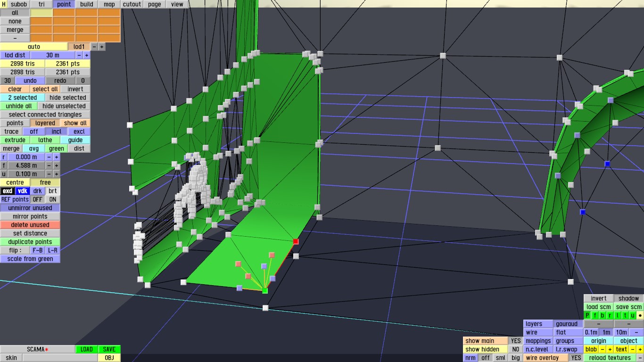Viewport: 644px width, 362px height.
Task: Open the subob tab
Action: pos(19,4)
